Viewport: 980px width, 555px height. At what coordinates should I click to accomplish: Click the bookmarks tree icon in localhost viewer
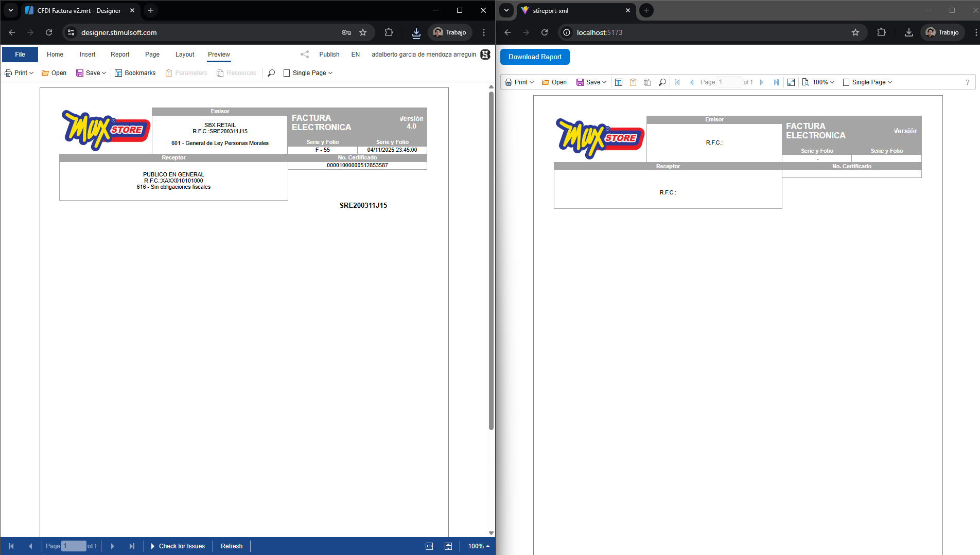coord(619,82)
